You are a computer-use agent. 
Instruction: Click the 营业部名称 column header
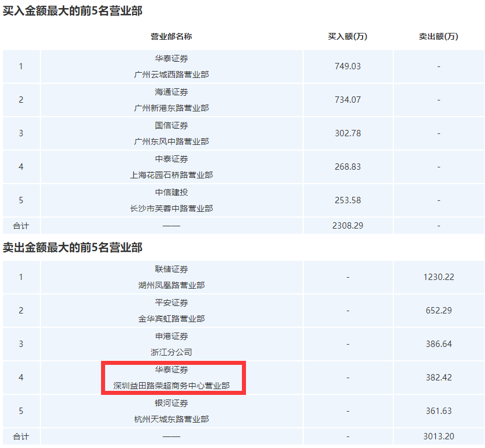click(171, 36)
